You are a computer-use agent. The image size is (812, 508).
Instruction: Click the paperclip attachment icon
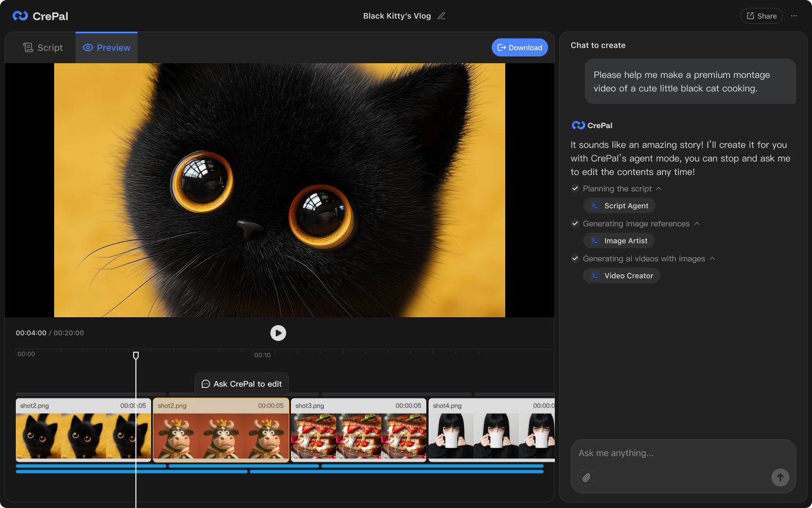pos(586,478)
